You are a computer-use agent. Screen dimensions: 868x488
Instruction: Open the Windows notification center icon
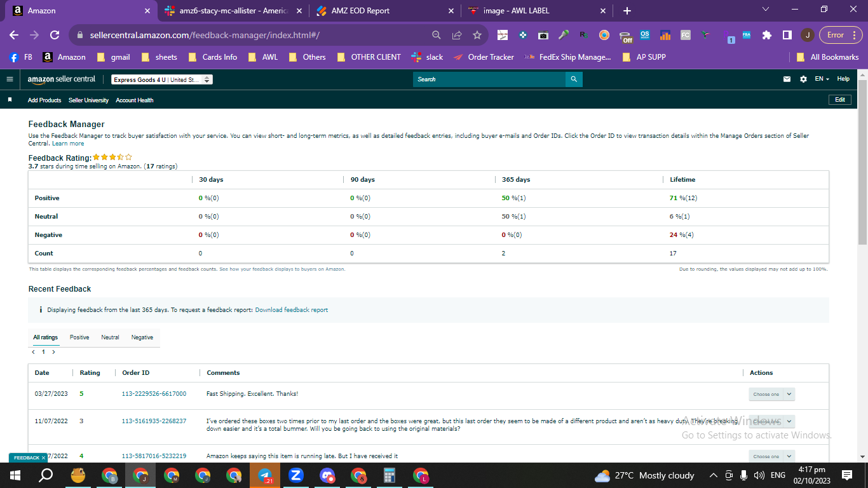click(846, 475)
